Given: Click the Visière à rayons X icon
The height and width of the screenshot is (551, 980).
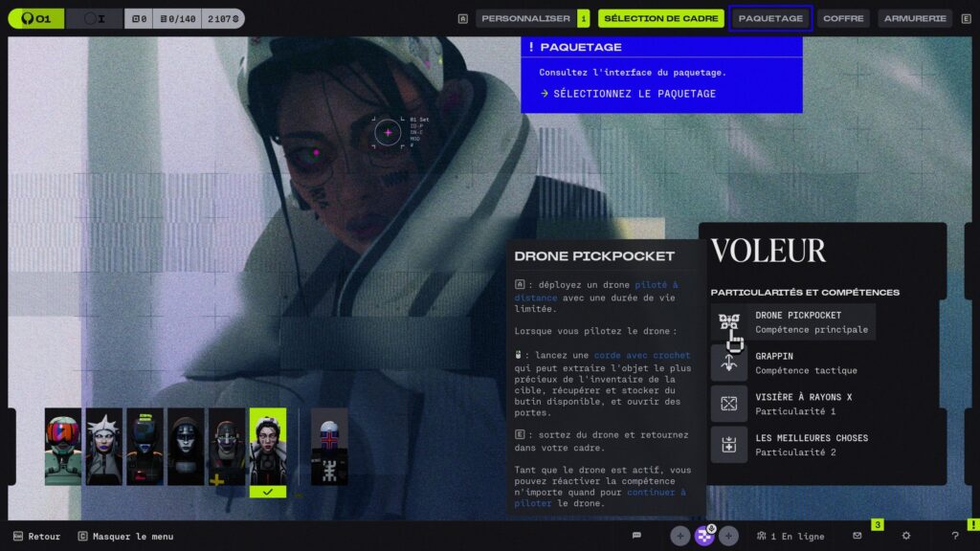Looking at the screenshot, I should coord(729,404).
